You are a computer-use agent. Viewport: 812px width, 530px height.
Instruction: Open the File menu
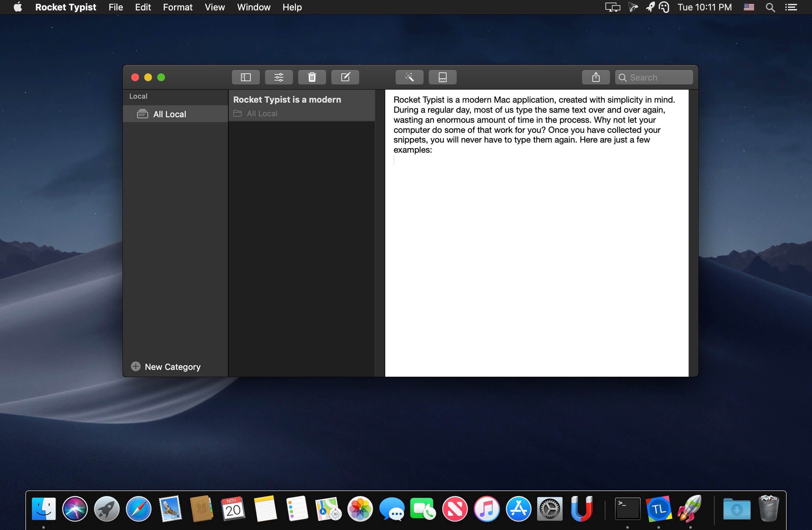tap(116, 7)
